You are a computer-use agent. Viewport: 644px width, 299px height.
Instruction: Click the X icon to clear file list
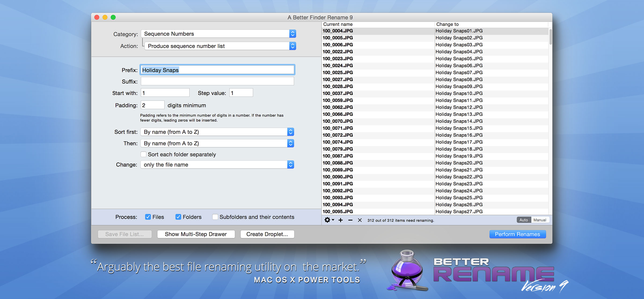pyautogui.click(x=360, y=220)
